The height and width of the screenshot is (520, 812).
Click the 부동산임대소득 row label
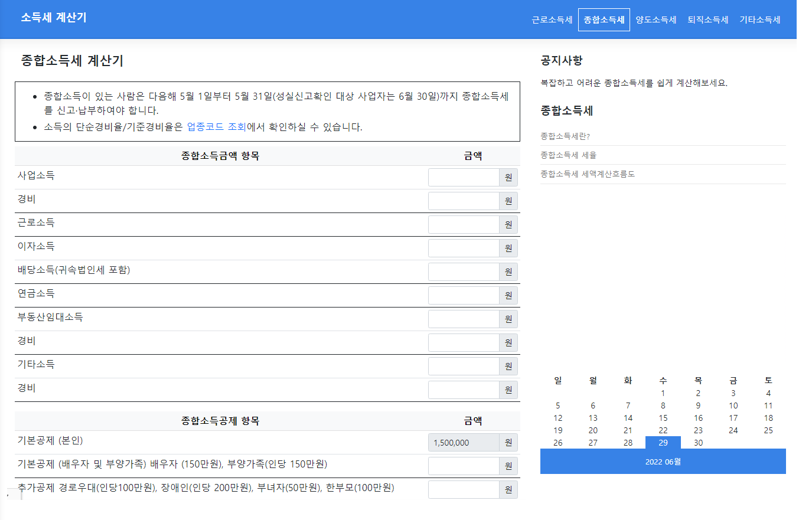point(50,317)
